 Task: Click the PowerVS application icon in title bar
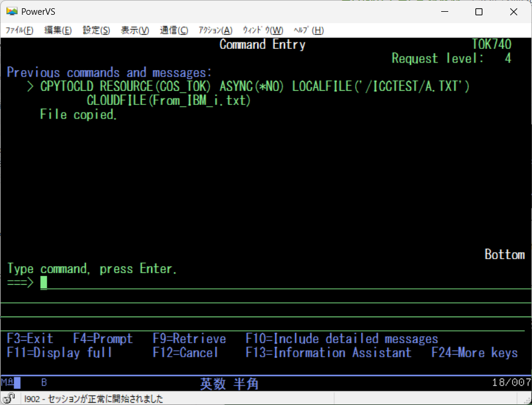[x=12, y=12]
